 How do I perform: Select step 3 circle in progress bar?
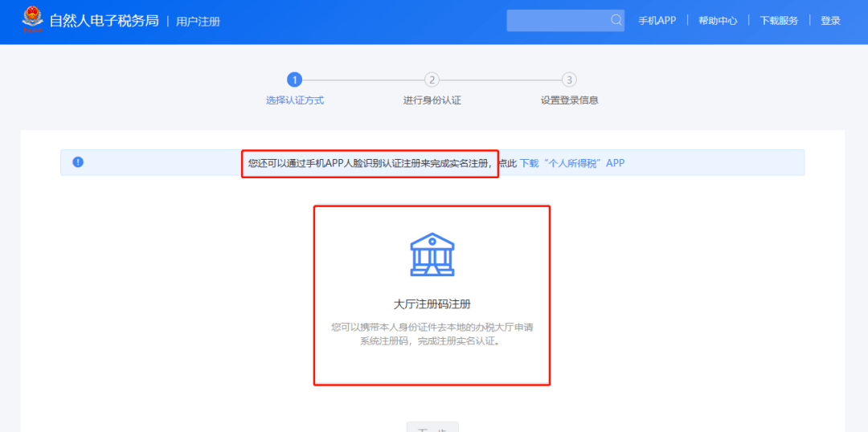click(569, 79)
